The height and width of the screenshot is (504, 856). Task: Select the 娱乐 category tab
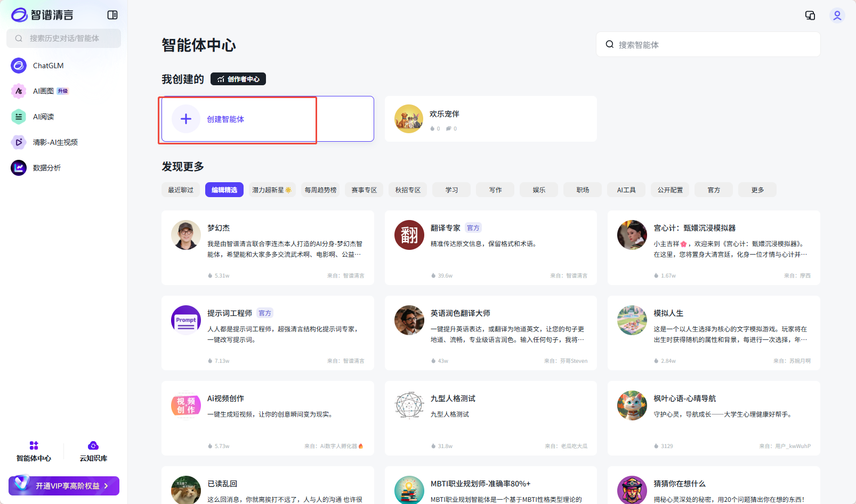[539, 190]
